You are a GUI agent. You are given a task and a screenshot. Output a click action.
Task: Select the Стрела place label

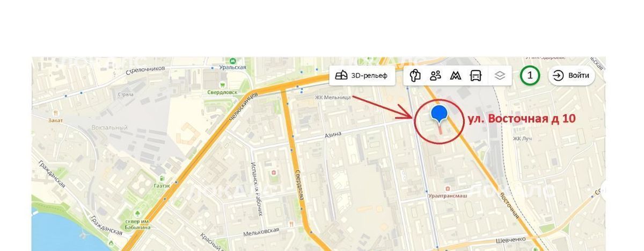(125, 95)
